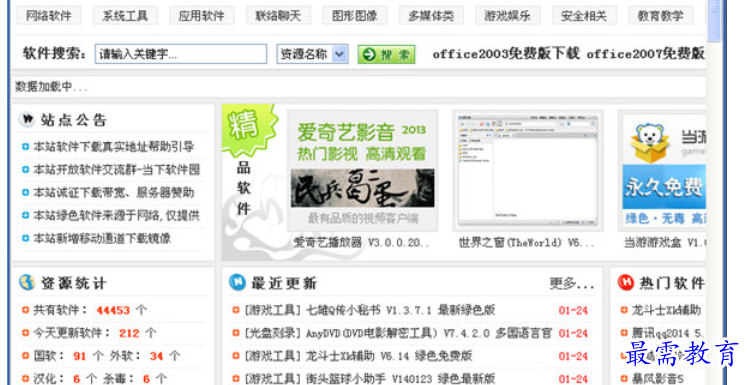
Task: Click the 爱奇艺影音 2013 featured thumbnail
Action: click(x=363, y=171)
